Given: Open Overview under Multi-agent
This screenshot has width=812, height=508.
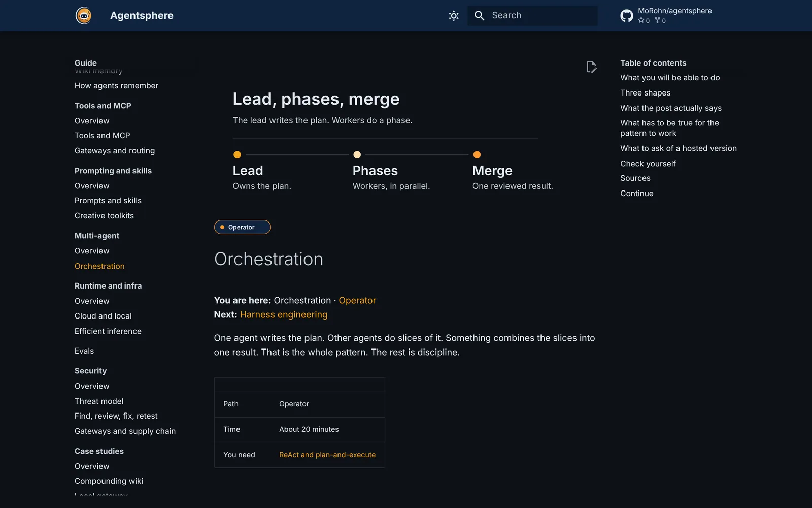Looking at the screenshot, I should click(x=92, y=251).
